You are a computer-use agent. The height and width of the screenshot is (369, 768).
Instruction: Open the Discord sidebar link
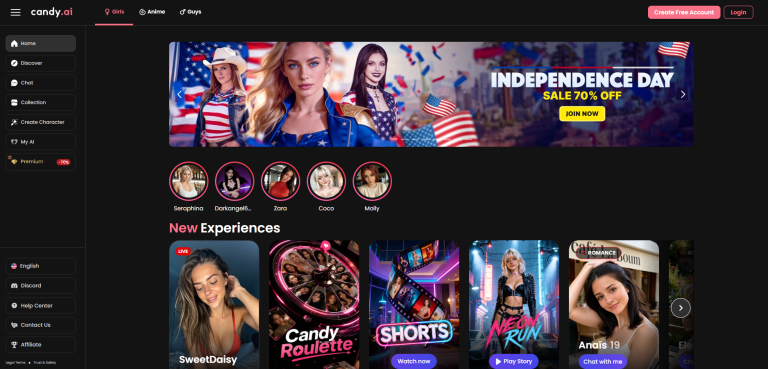pyautogui.click(x=41, y=286)
